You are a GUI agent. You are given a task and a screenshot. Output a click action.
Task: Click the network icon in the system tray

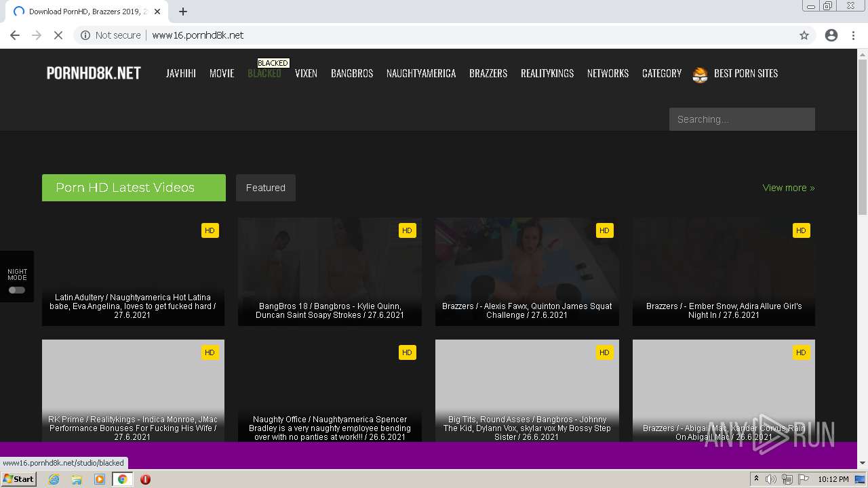787,479
